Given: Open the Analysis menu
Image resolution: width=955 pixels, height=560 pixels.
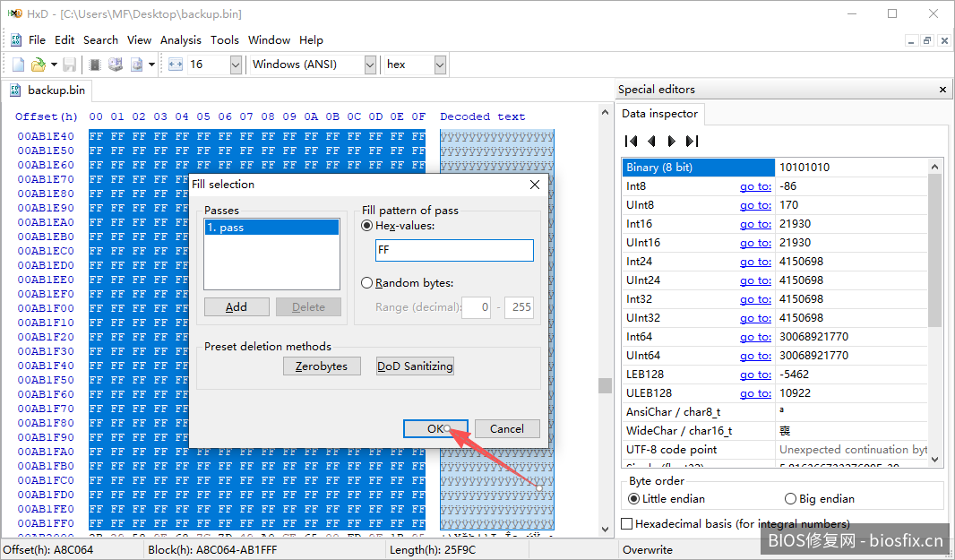Looking at the screenshot, I should click(x=180, y=40).
